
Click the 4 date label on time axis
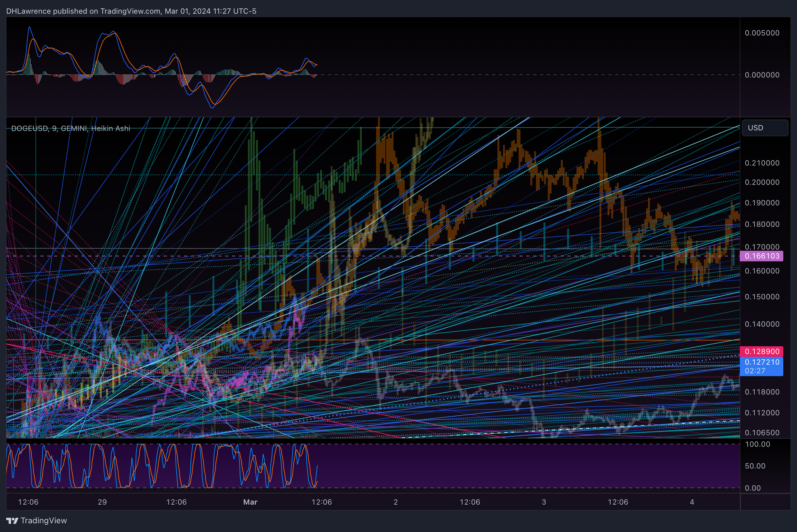[x=692, y=502]
